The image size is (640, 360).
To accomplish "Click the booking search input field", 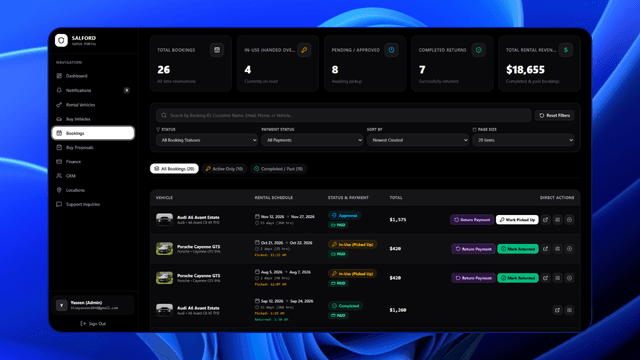I will 343,116.
